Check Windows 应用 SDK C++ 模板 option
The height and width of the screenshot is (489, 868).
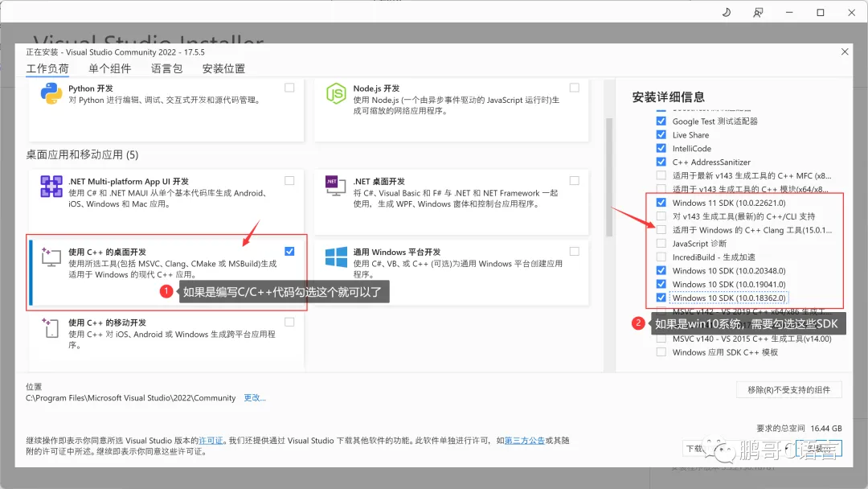pyautogui.click(x=661, y=351)
